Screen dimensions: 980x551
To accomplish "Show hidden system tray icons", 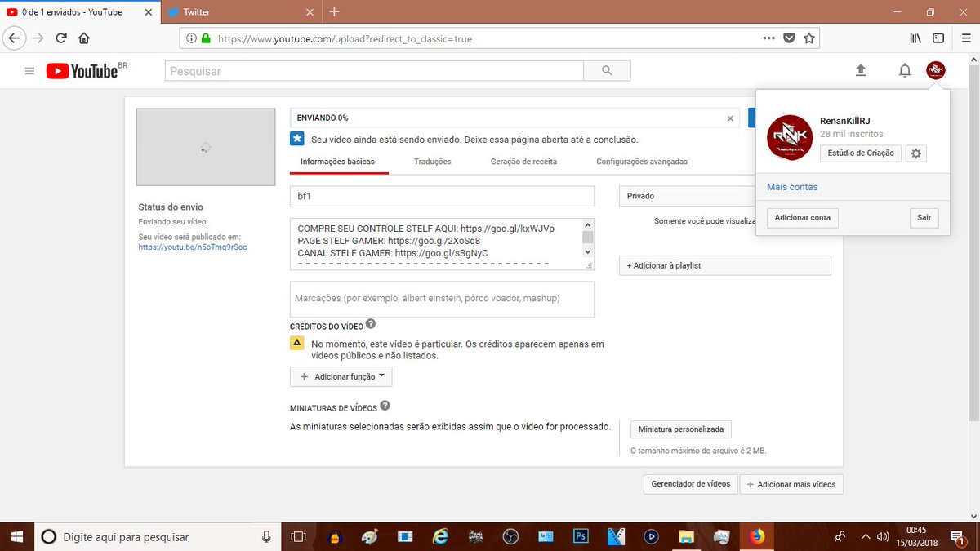I will (x=864, y=537).
